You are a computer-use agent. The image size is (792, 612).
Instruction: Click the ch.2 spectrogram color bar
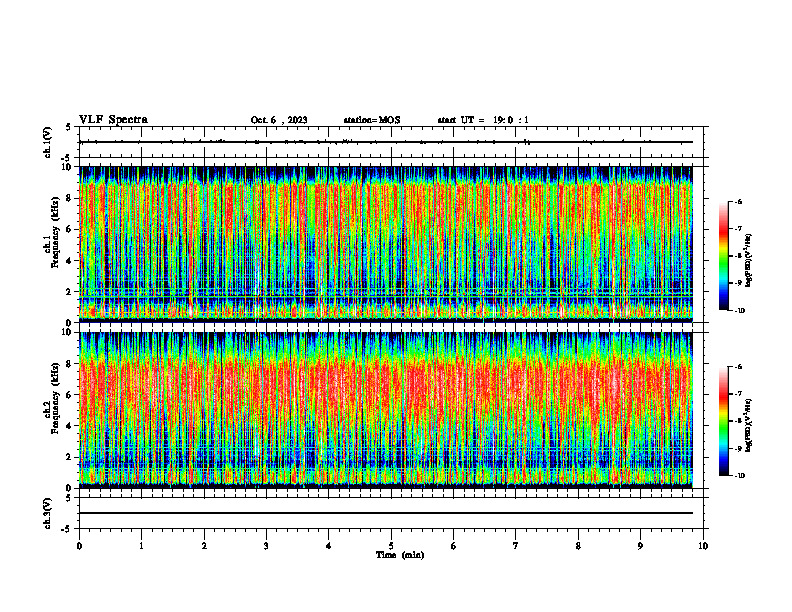[x=723, y=421]
